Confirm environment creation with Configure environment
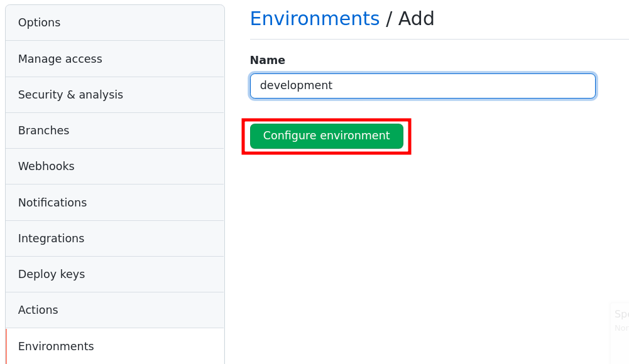This screenshot has height=364, width=629. pyautogui.click(x=326, y=136)
